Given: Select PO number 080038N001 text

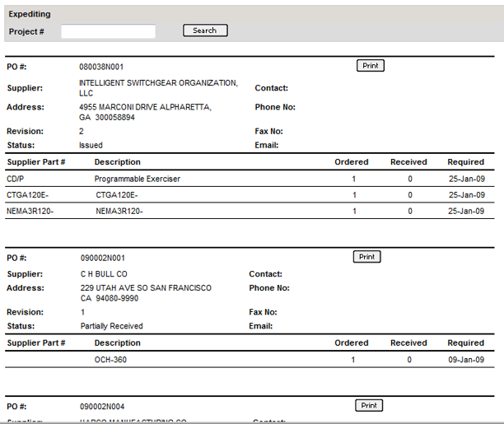Looking at the screenshot, I should 101,67.
